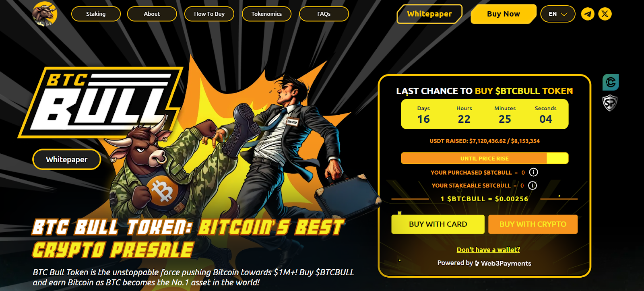Choose Buy With Crypto option
This screenshot has height=291, width=644.
(533, 224)
